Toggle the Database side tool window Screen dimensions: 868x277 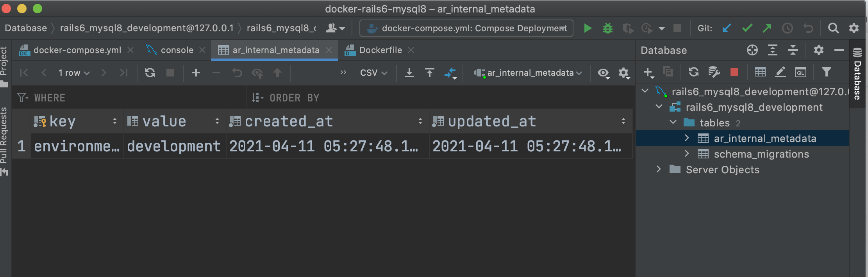(857, 74)
